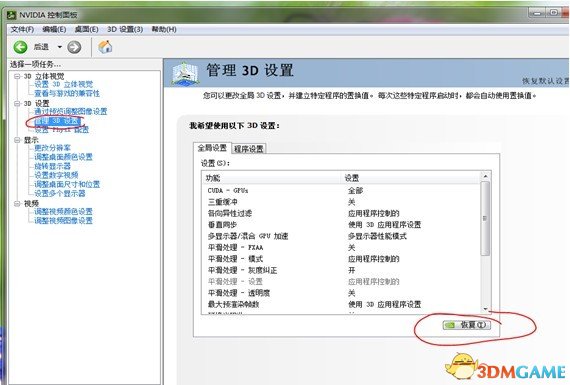The image size is (570, 385).
Task: Collapse the 视频 tree node
Action: (x=17, y=203)
